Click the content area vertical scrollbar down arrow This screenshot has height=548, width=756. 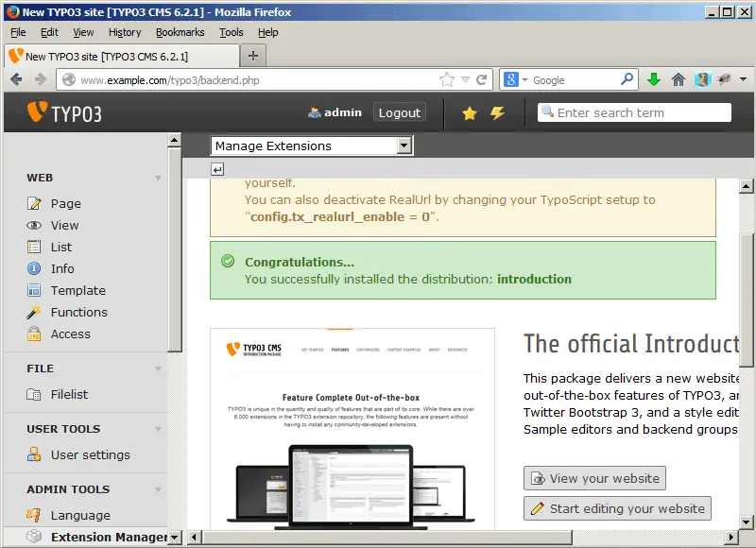(746, 522)
